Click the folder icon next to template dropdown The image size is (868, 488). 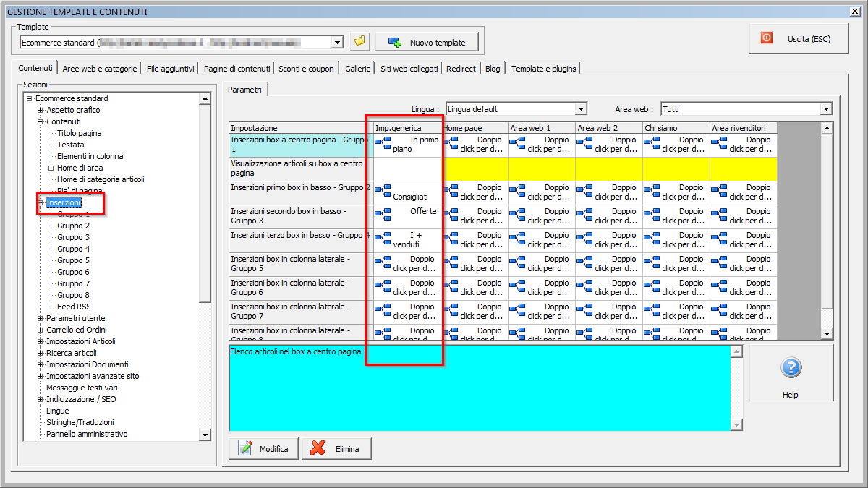[x=359, y=42]
